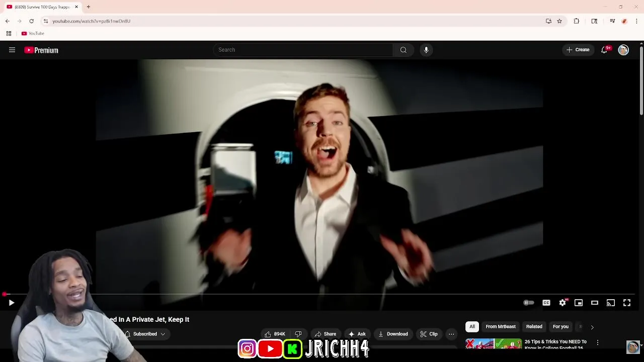Open the College Football 26 video thumbnail
Screen dimensions: 644x362
(494, 344)
